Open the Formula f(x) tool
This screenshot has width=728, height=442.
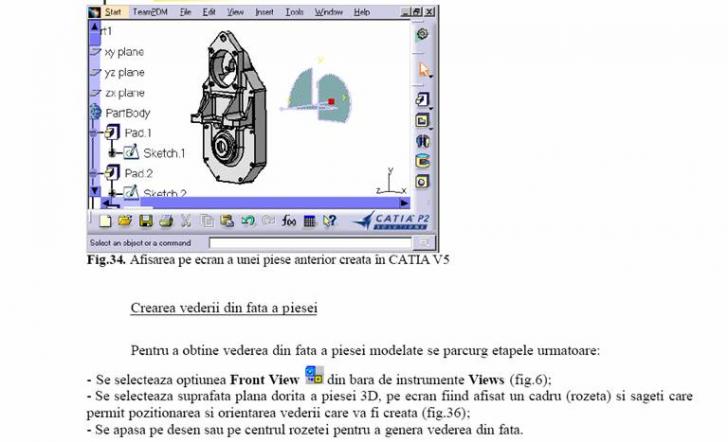[x=289, y=220]
